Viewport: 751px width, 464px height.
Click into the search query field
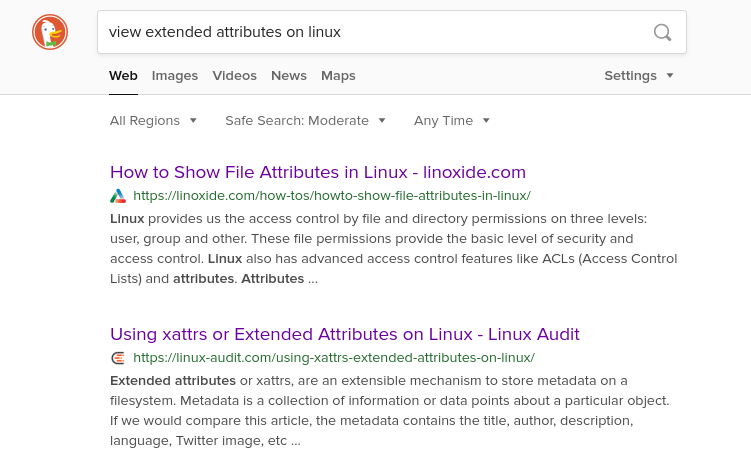(374, 32)
